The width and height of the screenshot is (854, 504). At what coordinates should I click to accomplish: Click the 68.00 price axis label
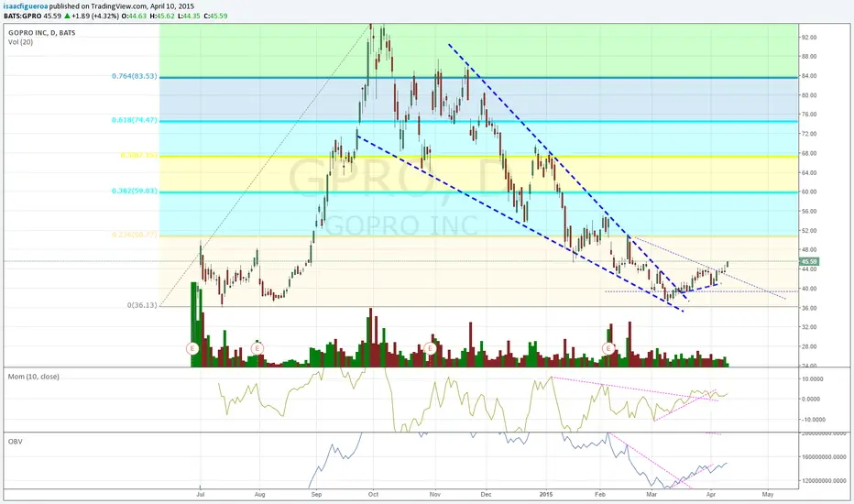[809, 153]
